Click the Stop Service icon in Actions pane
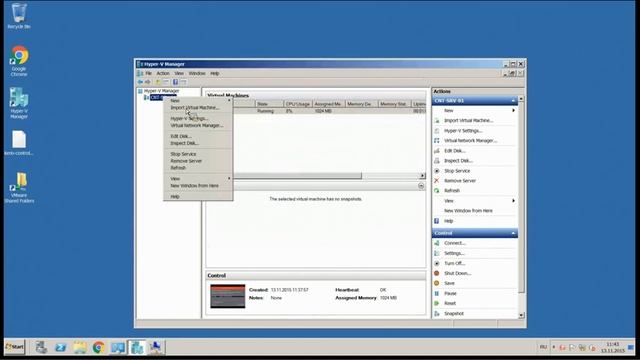 [437, 171]
